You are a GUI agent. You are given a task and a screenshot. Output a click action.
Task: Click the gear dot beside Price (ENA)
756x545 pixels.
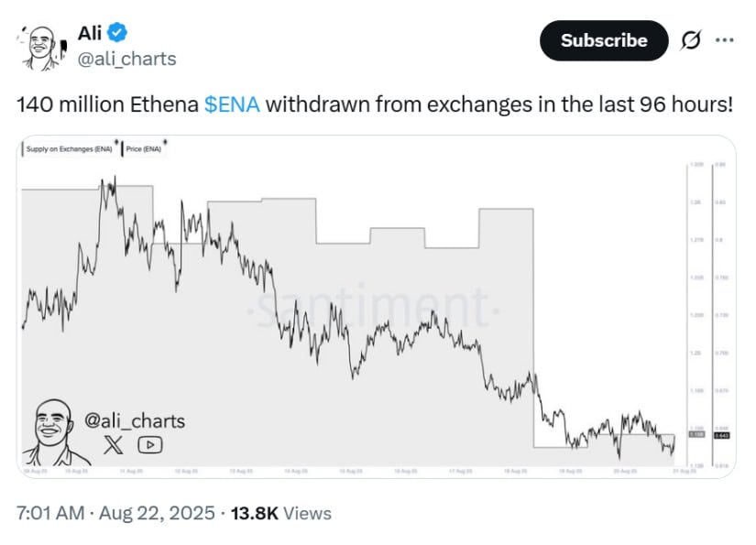click(165, 142)
